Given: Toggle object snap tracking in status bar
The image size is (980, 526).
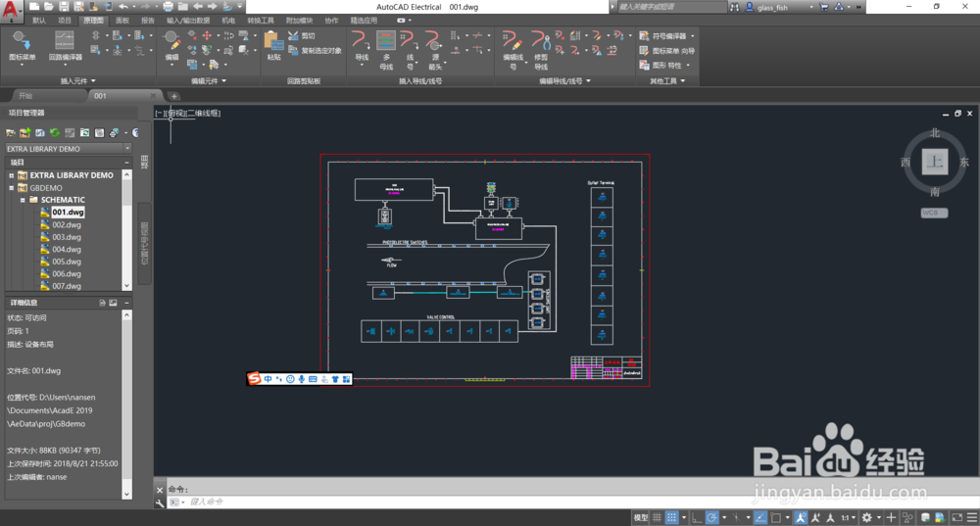Looking at the screenshot, I should click(x=760, y=517).
